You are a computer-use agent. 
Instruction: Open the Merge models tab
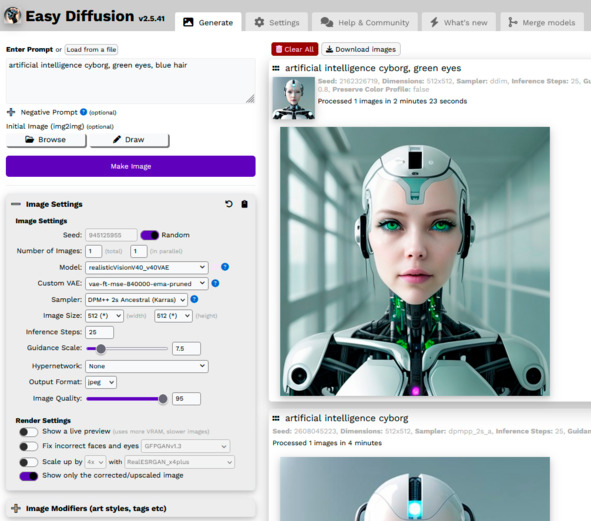tap(542, 22)
